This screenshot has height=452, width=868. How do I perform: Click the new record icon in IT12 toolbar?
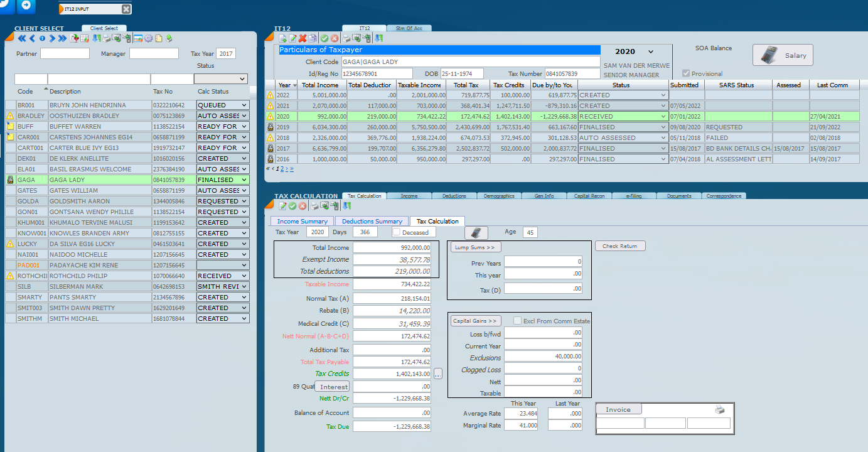283,39
